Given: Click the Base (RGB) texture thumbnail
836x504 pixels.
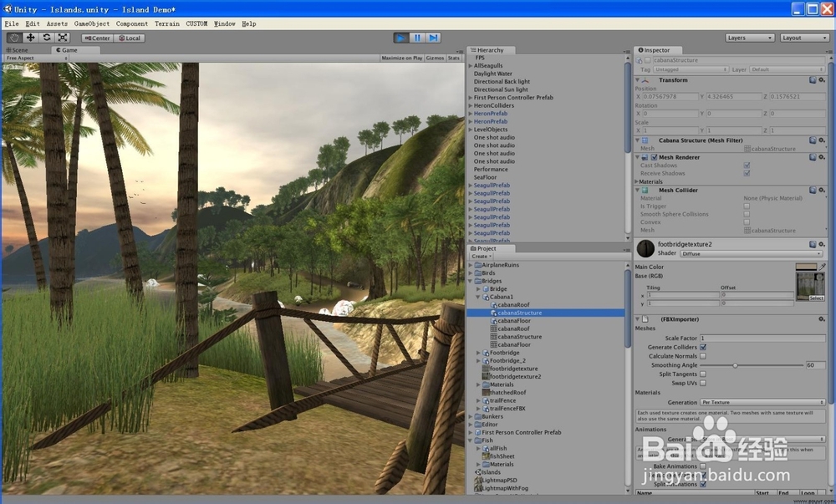Looking at the screenshot, I should (x=810, y=286).
